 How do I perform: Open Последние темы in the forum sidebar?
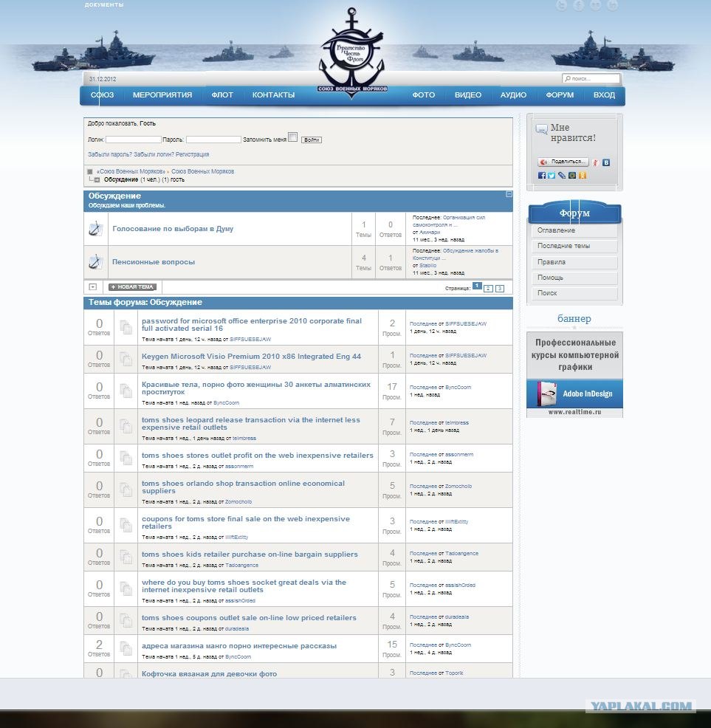[x=574, y=247]
